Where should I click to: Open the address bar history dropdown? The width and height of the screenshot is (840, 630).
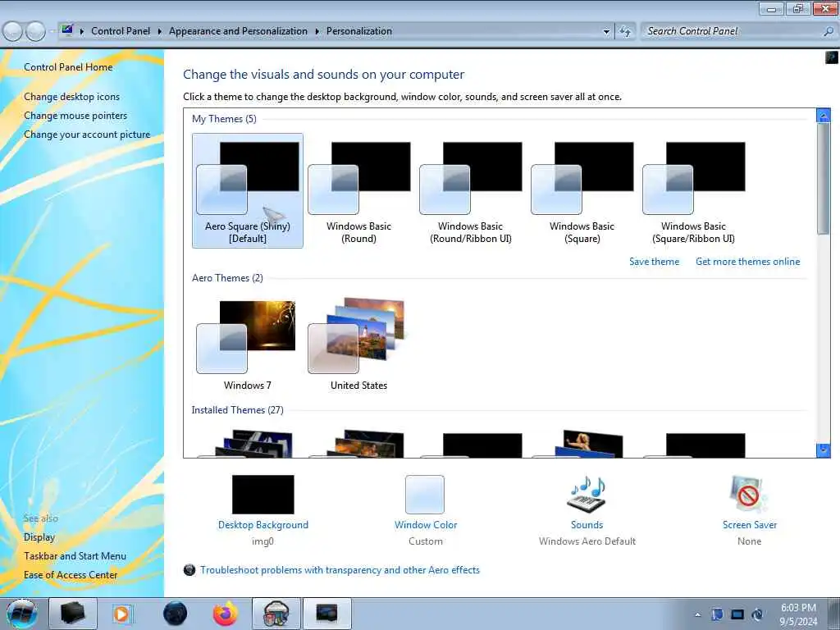pos(606,32)
